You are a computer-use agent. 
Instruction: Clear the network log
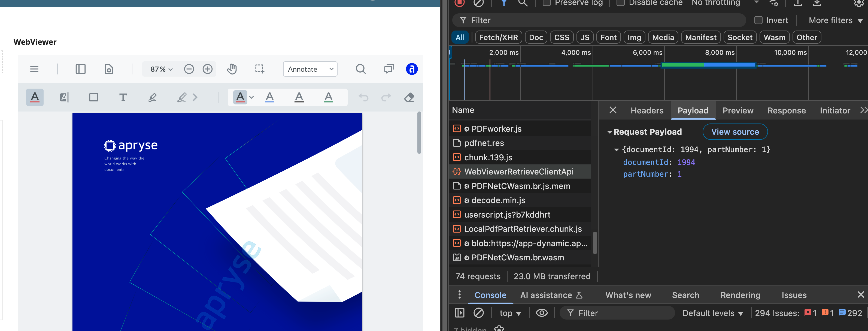[x=478, y=3]
